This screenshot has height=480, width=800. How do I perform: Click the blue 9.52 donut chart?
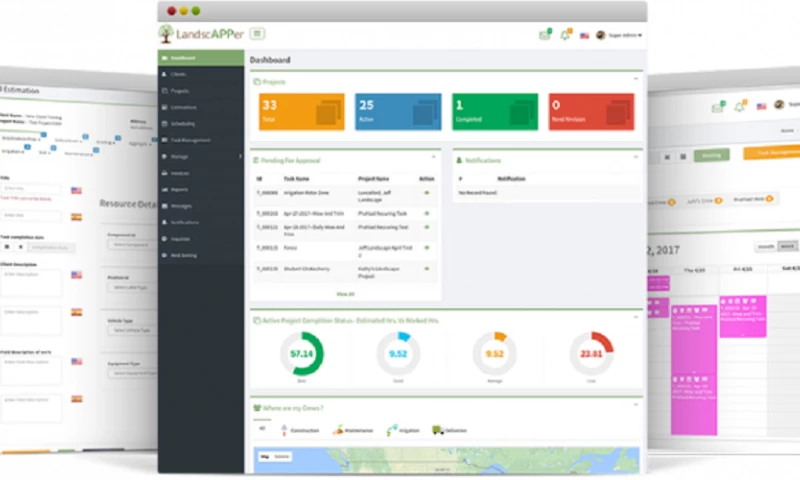398,353
